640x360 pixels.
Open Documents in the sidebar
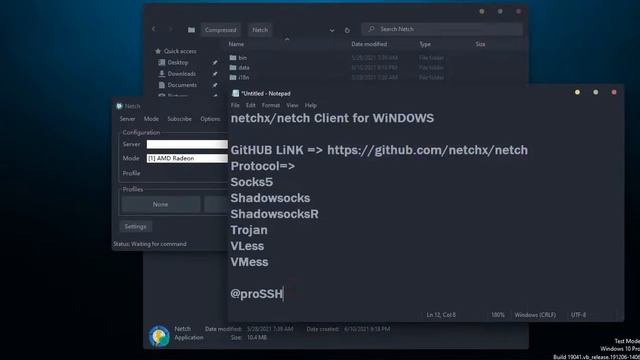tap(182, 85)
